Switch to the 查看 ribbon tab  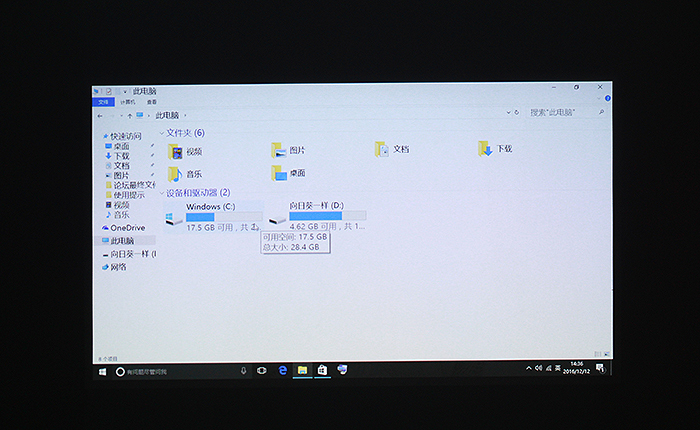(151, 102)
